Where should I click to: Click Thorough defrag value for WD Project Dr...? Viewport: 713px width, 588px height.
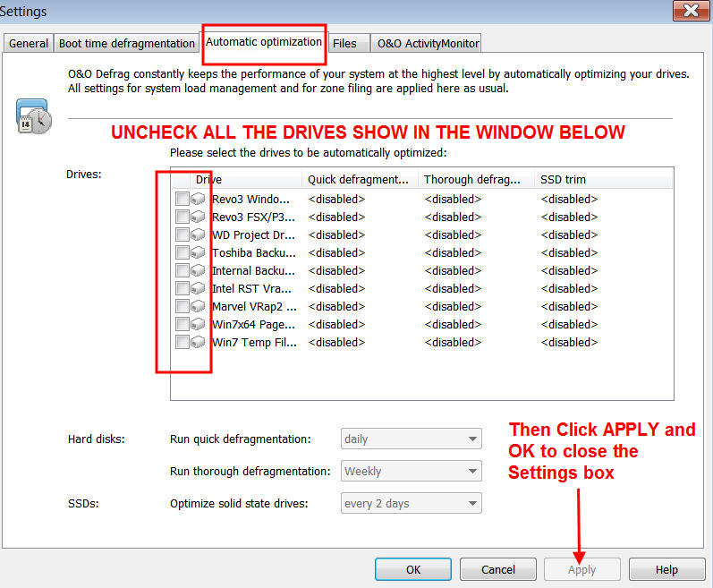pos(453,234)
